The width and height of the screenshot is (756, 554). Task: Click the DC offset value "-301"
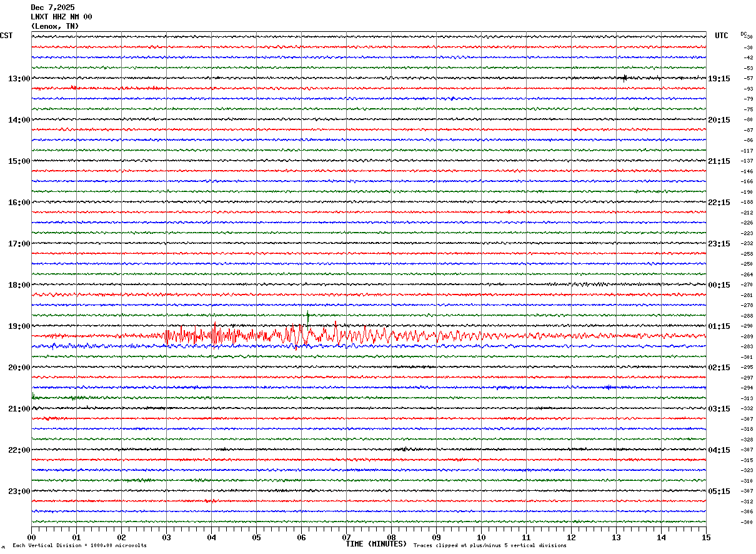(x=747, y=357)
